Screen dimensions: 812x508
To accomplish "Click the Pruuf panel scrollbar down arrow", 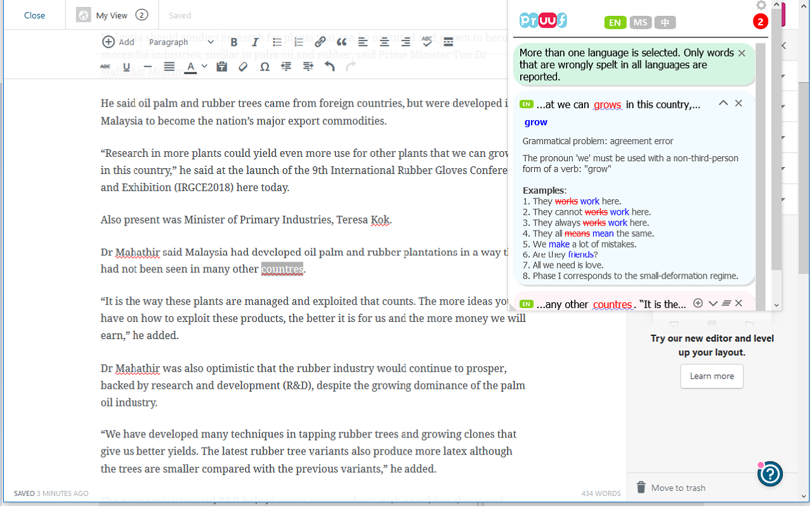I will point(776,305).
